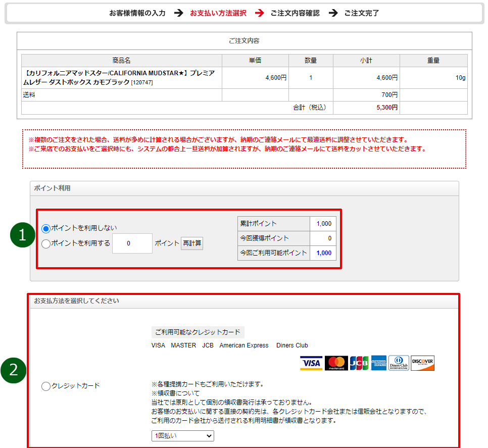Viewport: 488px width, 448px height.
Task: Click the green number 2 badge
Action: pyautogui.click(x=14, y=370)
